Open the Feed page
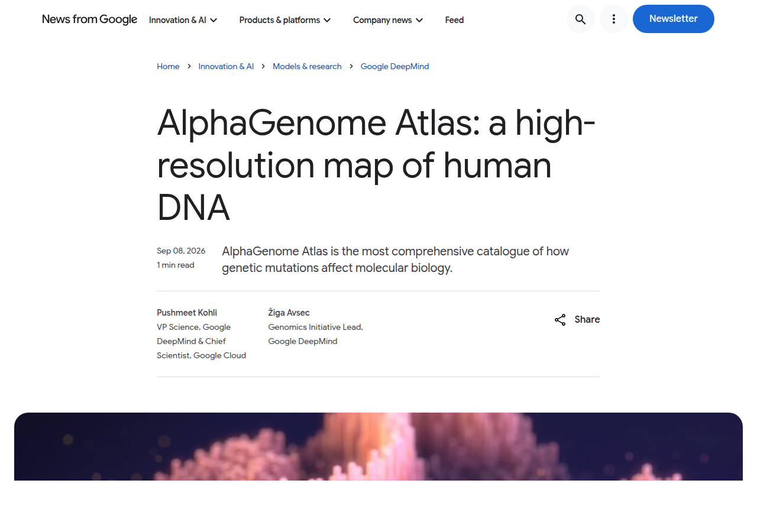The height and width of the screenshot is (532, 757). click(454, 20)
